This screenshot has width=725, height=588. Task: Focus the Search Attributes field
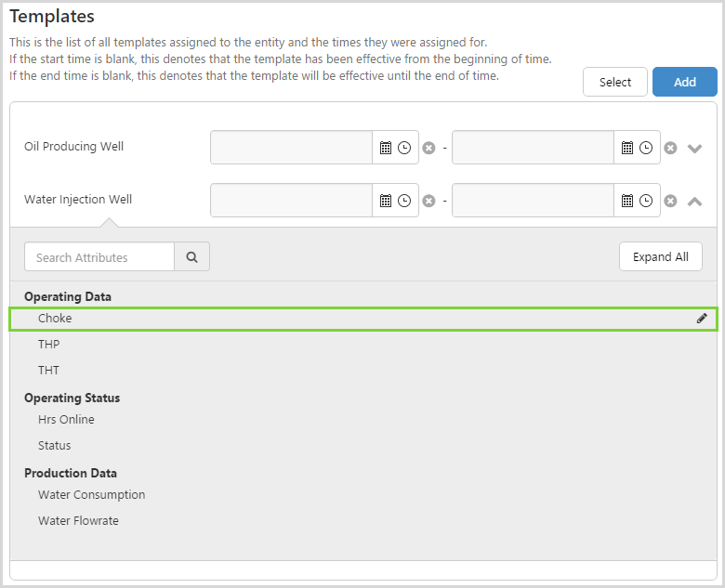(x=99, y=257)
